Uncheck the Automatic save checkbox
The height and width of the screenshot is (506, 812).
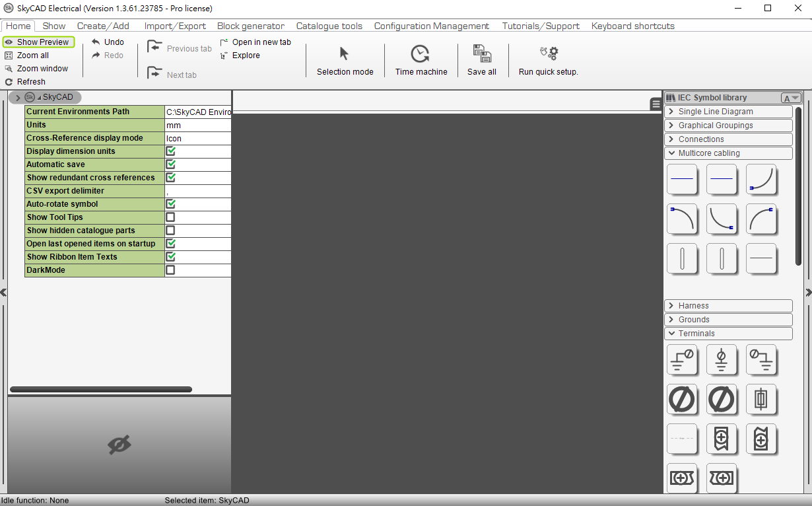point(170,164)
